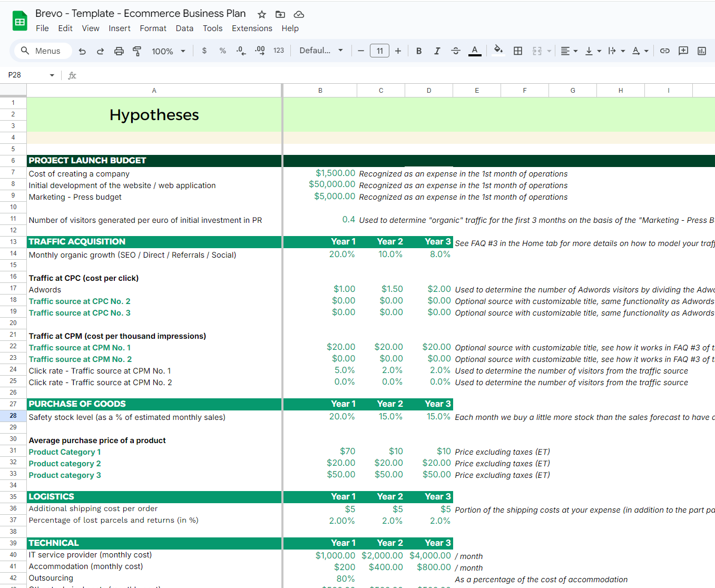Image resolution: width=715 pixels, height=588 pixels.
Task: Format as percent
Action: pyautogui.click(x=223, y=51)
